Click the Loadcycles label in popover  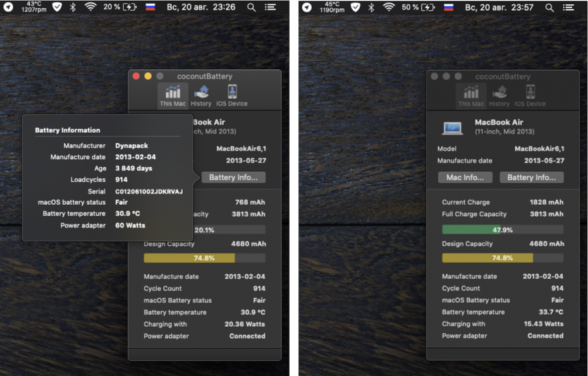point(88,179)
